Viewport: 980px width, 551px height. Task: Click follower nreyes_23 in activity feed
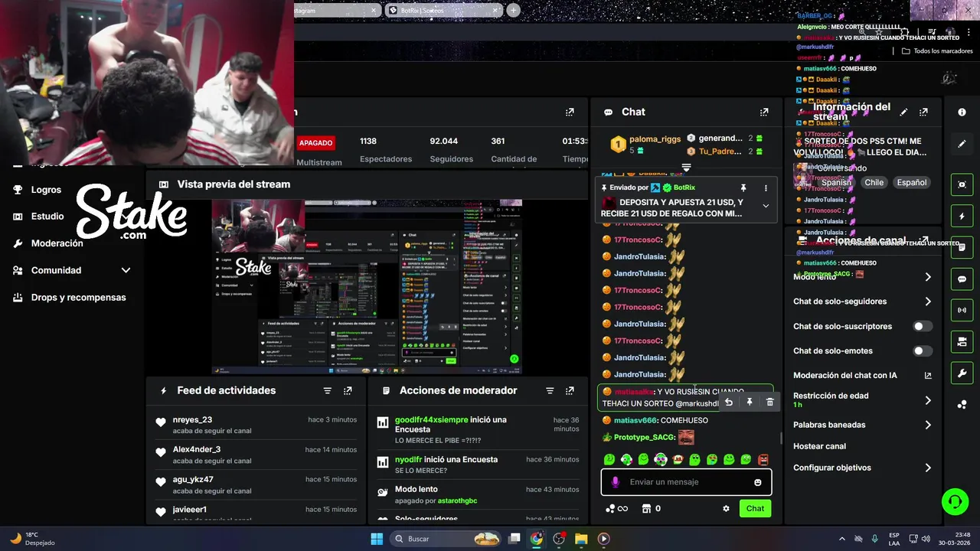pos(192,420)
